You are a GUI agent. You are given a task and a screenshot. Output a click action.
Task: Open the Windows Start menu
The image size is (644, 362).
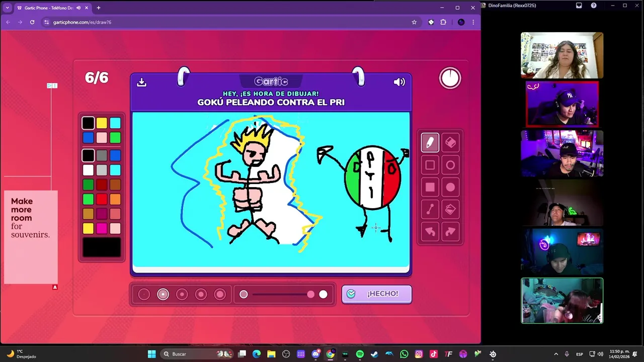point(151,354)
